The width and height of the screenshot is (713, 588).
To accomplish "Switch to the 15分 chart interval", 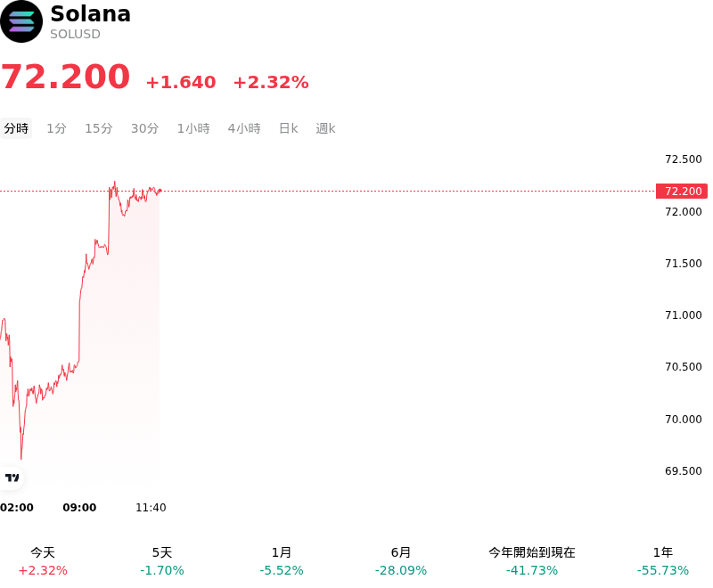I will [99, 128].
